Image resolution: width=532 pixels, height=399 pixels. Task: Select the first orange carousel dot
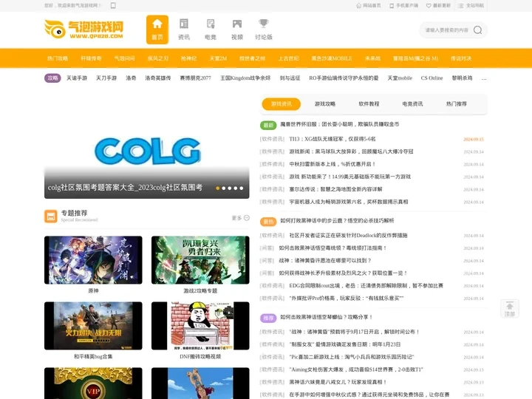click(x=217, y=188)
